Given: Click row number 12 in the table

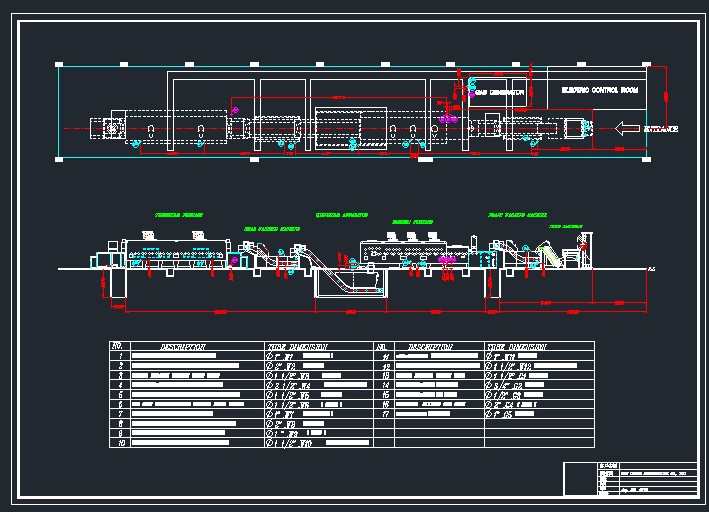Looking at the screenshot, I should tap(385, 366).
